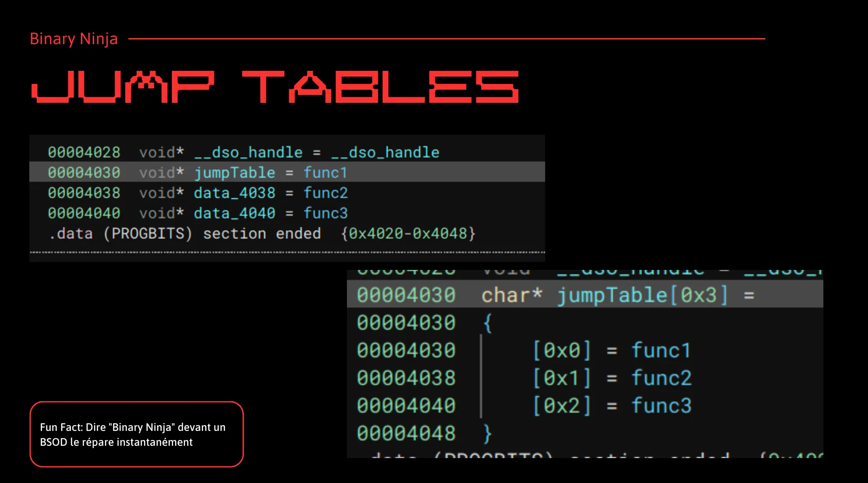Follow func2 in the jumpTable array
This screenshot has width=868, height=483.
(x=661, y=378)
